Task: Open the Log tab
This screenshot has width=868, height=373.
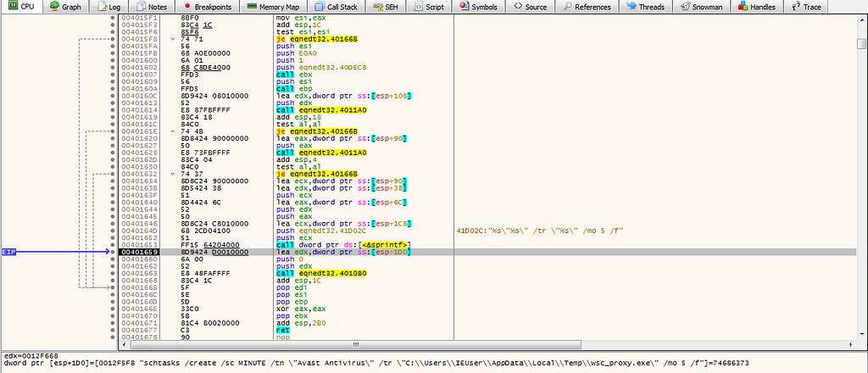Action: (110, 7)
